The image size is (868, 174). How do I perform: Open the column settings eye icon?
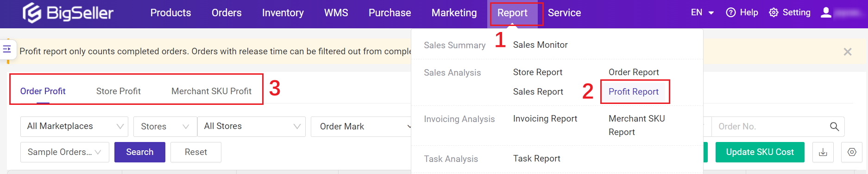(852, 152)
